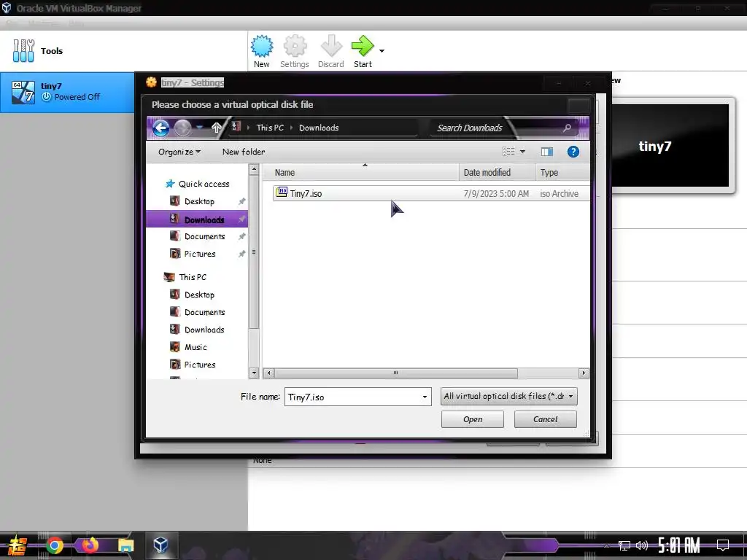Open file dialog Help question mark

573,152
